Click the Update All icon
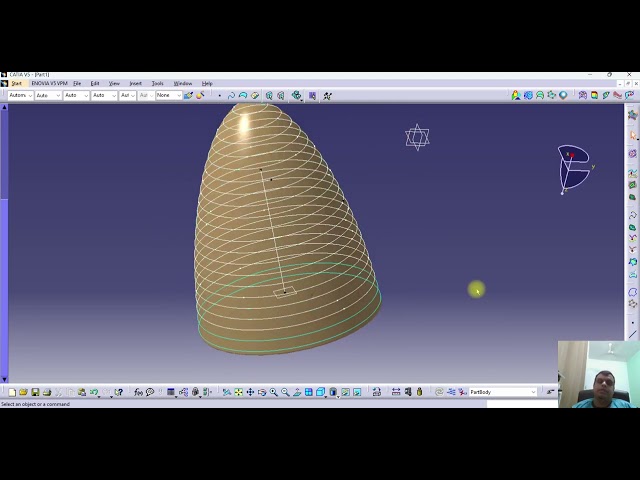Screen dimensions: 640x480 click(x=439, y=392)
